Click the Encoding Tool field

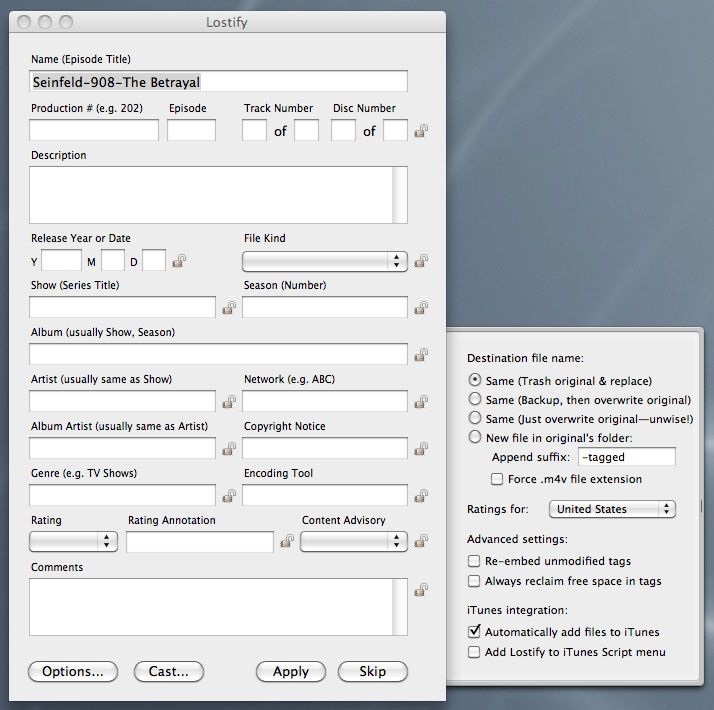pos(325,495)
